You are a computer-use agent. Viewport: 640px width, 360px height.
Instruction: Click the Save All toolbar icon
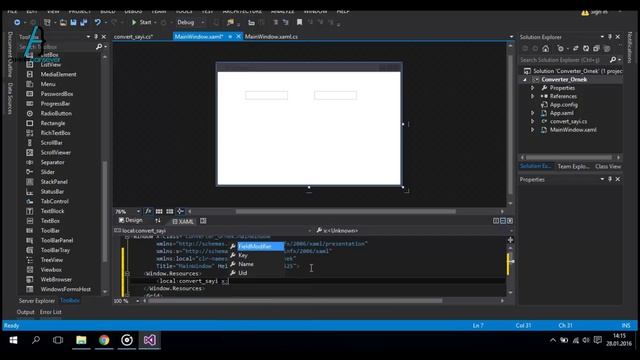[x=84, y=22]
